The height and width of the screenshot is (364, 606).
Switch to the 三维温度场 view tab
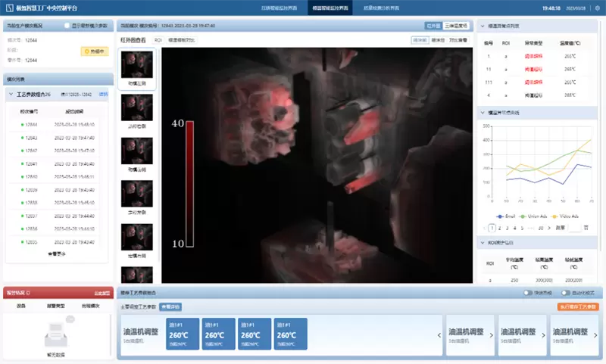(x=456, y=26)
